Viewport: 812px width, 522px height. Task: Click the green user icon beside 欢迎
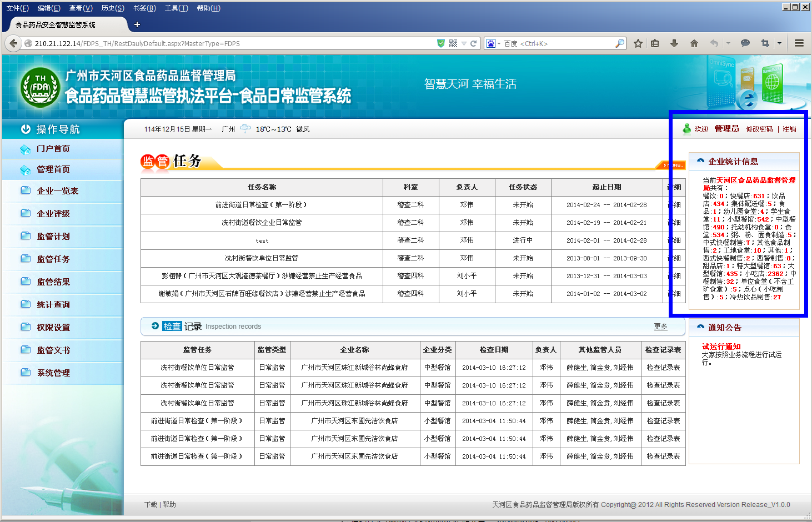click(x=687, y=129)
